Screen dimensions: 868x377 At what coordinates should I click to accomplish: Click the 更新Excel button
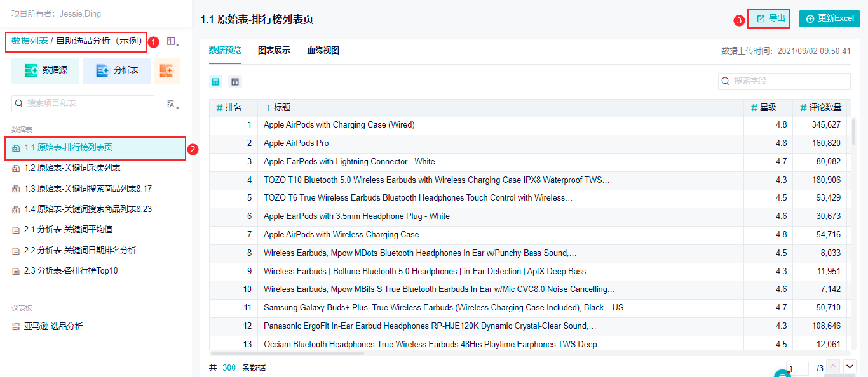point(829,18)
